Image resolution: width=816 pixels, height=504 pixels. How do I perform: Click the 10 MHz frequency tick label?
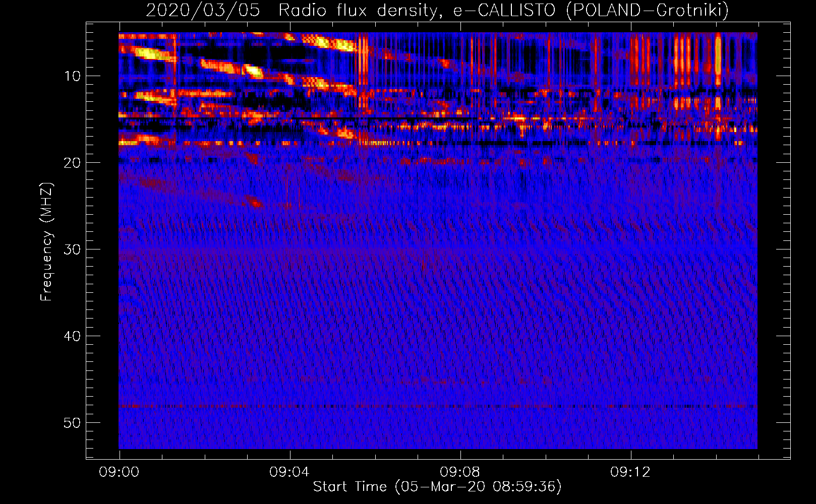[x=72, y=76]
